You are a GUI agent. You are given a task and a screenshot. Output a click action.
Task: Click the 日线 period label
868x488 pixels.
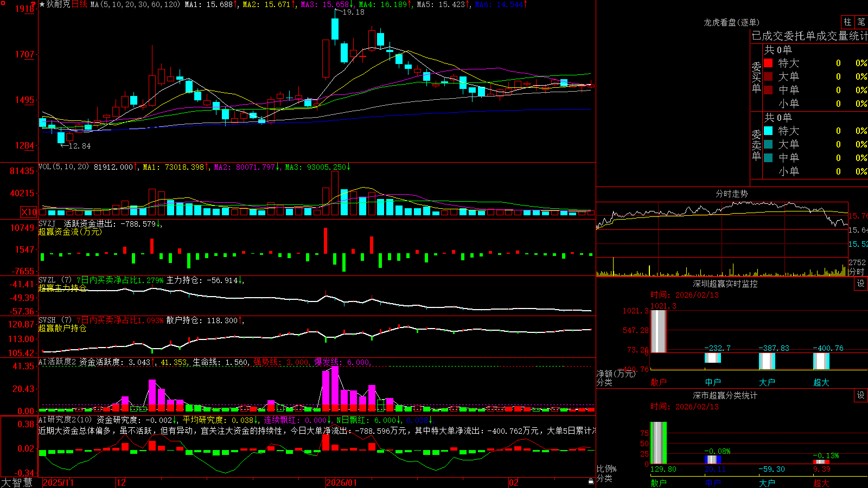(x=79, y=4)
